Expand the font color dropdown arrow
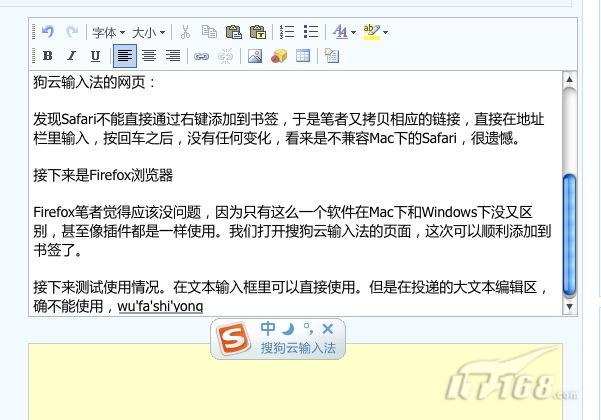The height and width of the screenshot is (420, 601). click(353, 32)
